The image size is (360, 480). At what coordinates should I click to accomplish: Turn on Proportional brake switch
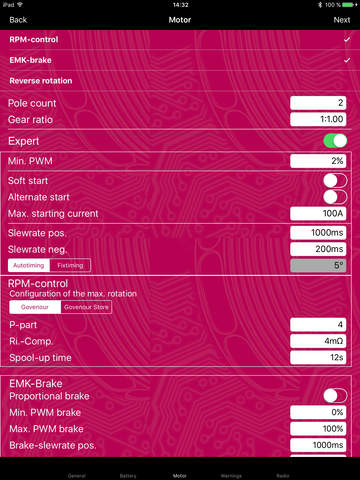pos(335,396)
